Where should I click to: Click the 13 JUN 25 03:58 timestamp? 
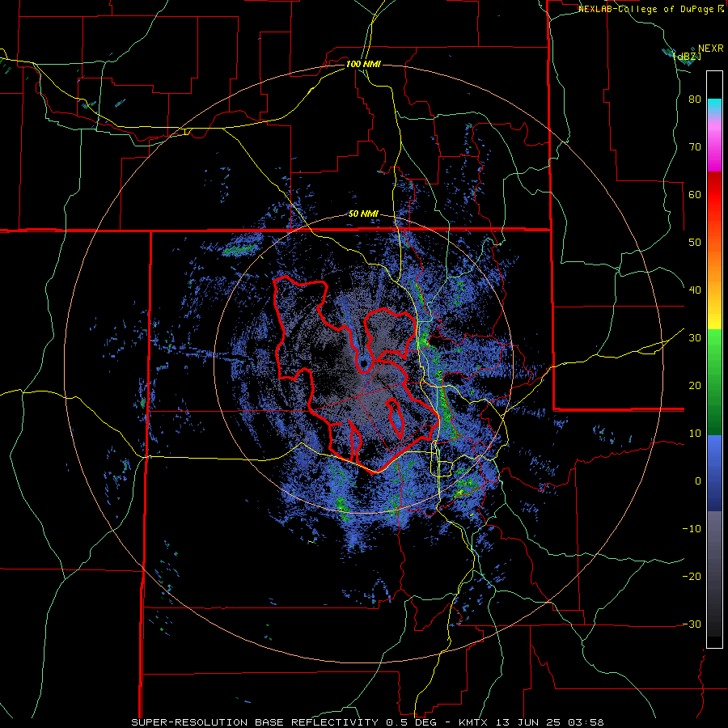click(551, 722)
